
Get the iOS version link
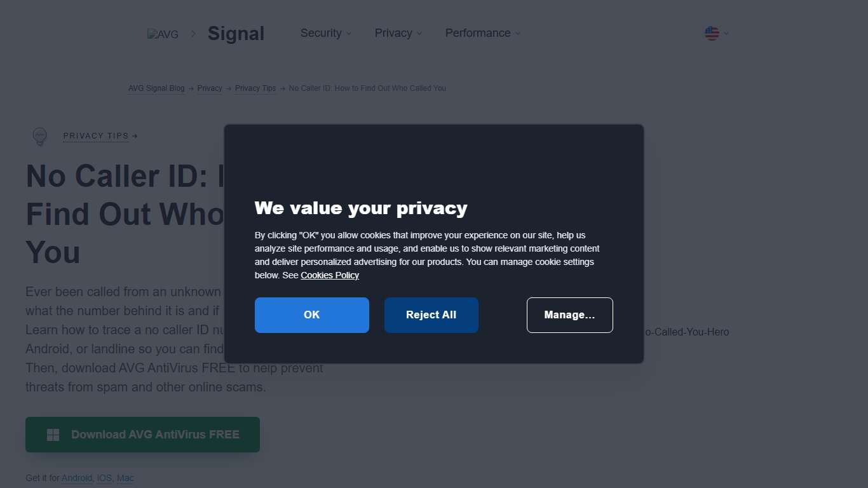tap(104, 478)
